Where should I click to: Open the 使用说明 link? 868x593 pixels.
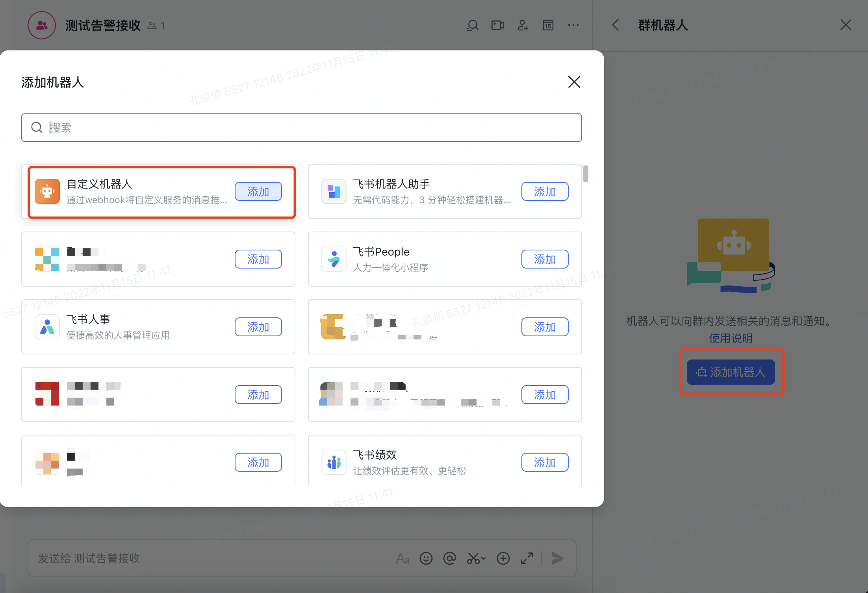click(x=731, y=338)
